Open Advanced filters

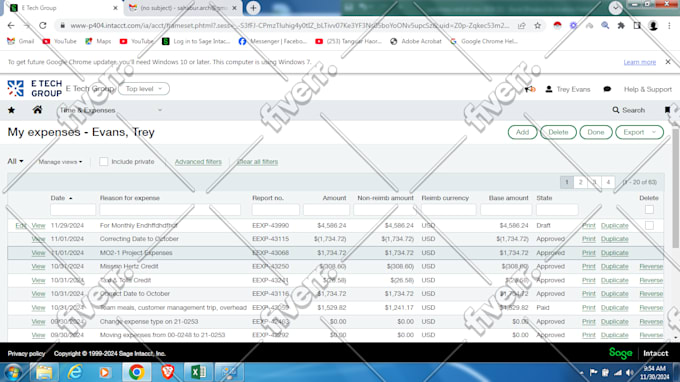(198, 162)
